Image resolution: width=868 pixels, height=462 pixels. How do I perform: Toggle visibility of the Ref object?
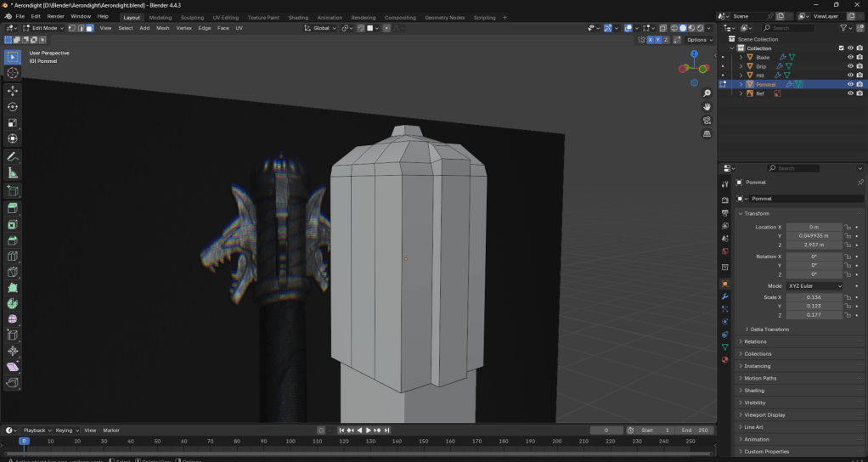[x=850, y=93]
